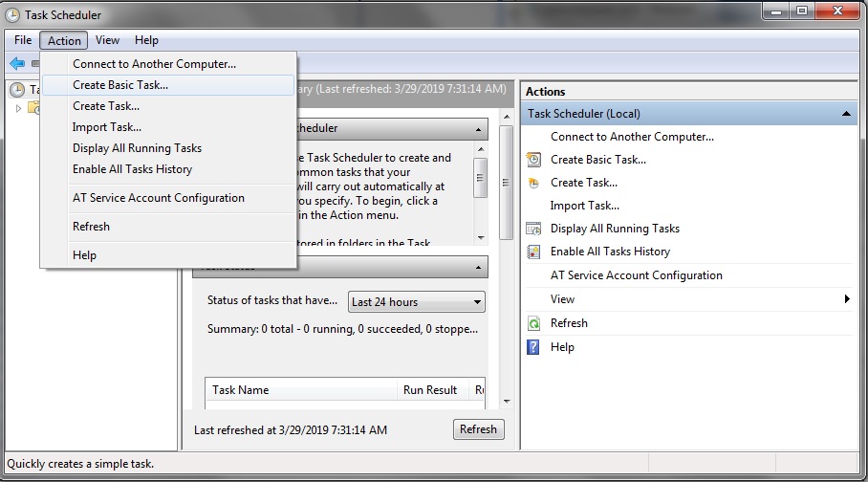The image size is (868, 482).
Task: Click the center pane vertical scrollbar thumb
Action: [506, 183]
